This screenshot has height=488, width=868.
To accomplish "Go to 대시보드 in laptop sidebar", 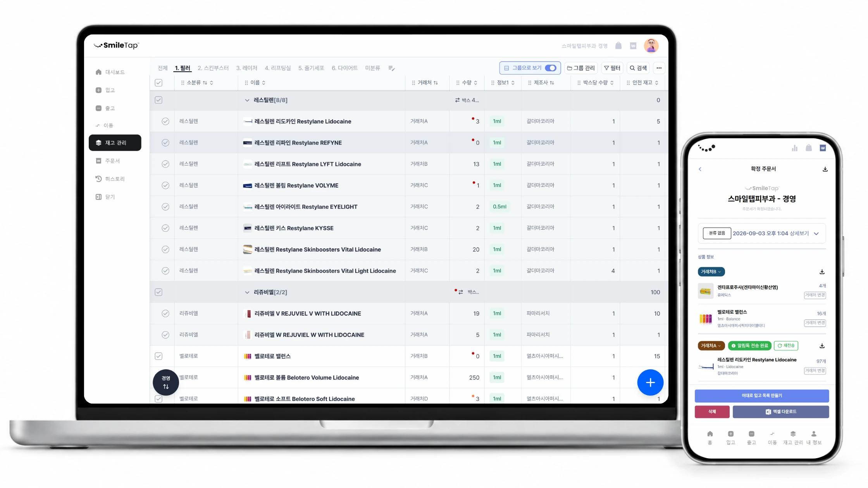I will coord(115,72).
